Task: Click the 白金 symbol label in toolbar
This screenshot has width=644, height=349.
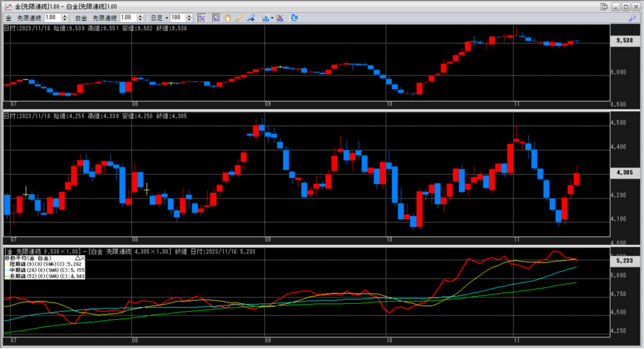Action: coord(81,18)
